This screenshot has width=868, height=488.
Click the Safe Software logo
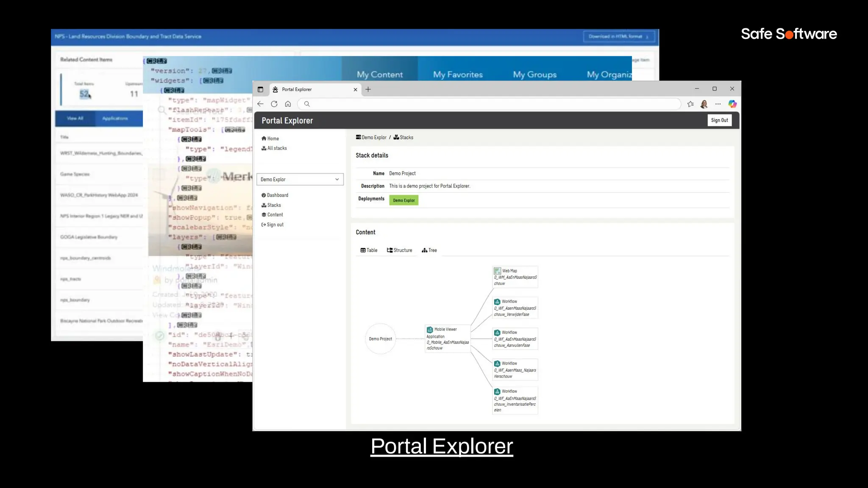click(x=789, y=34)
